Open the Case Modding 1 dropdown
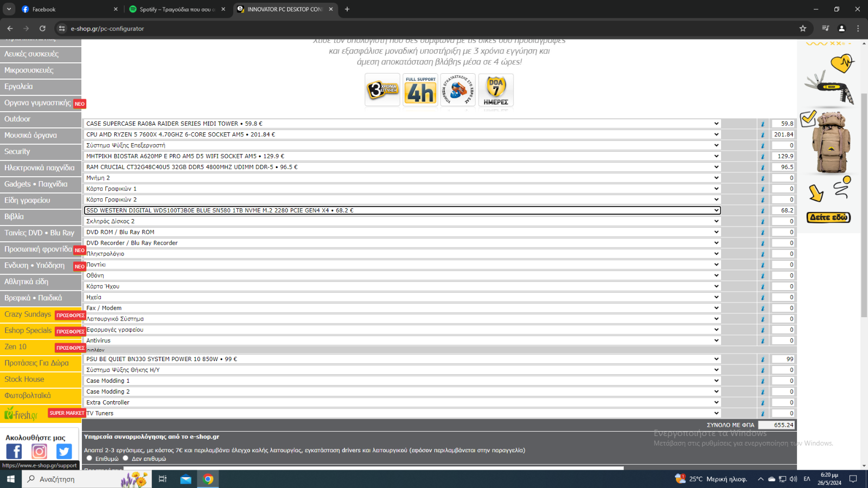The height and width of the screenshot is (488, 868). pos(403,381)
